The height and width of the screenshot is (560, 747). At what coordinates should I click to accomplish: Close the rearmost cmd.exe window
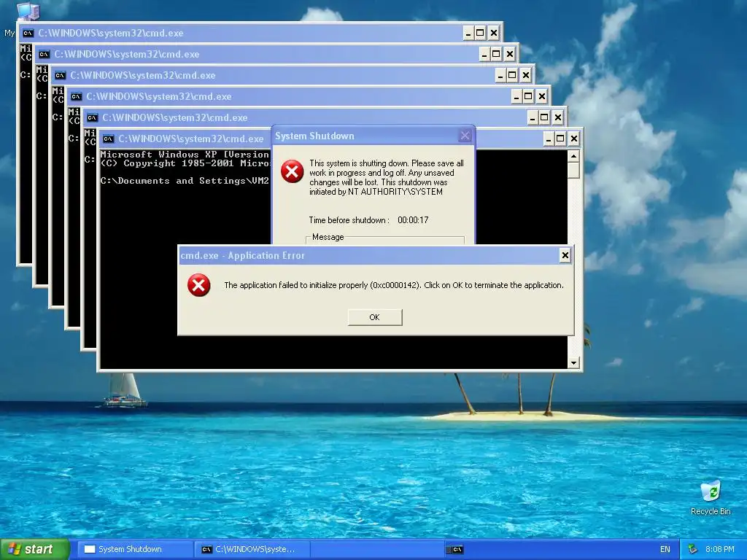(494, 33)
